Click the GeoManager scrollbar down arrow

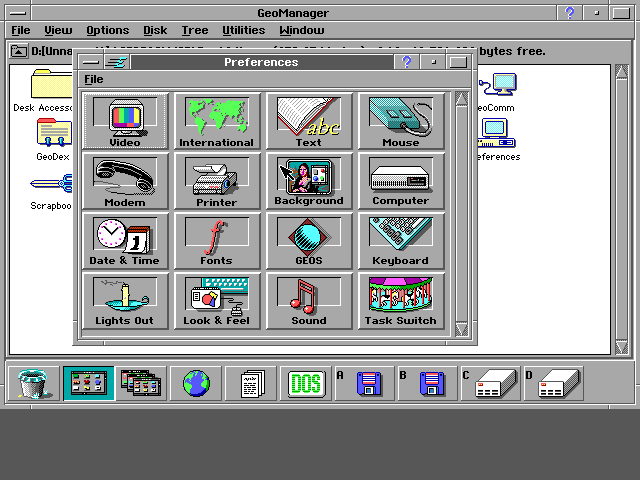pos(622,347)
